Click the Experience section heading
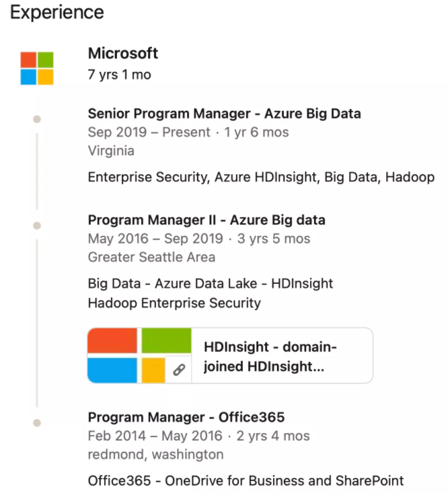Viewport: 448px width, 493px height. [x=57, y=12]
